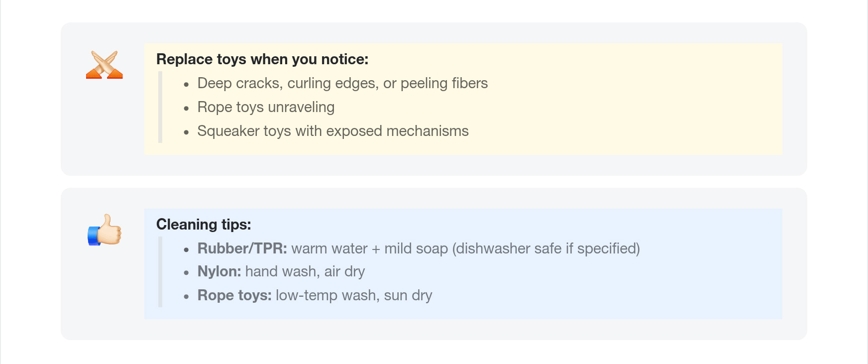Click the bullet dot before "Rope toys unraveling"
868x364 pixels.
point(186,108)
